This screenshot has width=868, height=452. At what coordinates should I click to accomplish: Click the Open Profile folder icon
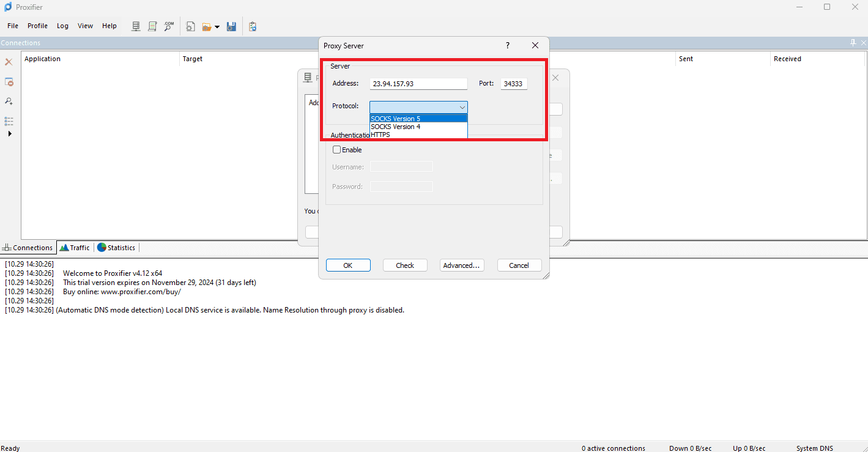[x=207, y=26]
